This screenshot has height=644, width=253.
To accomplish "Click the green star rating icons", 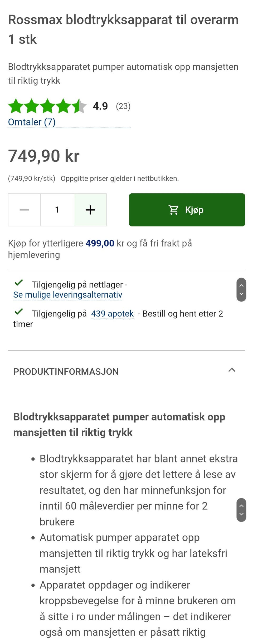I will click(x=47, y=106).
